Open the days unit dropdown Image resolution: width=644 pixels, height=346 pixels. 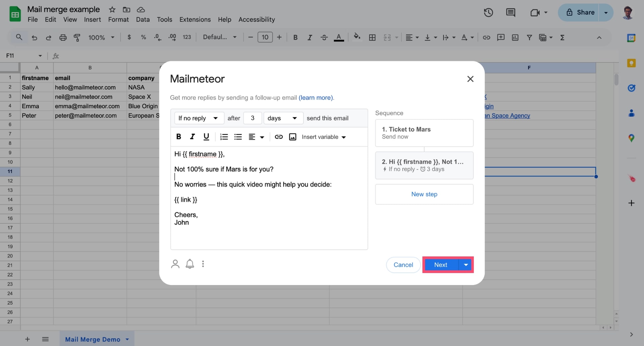[x=283, y=118]
